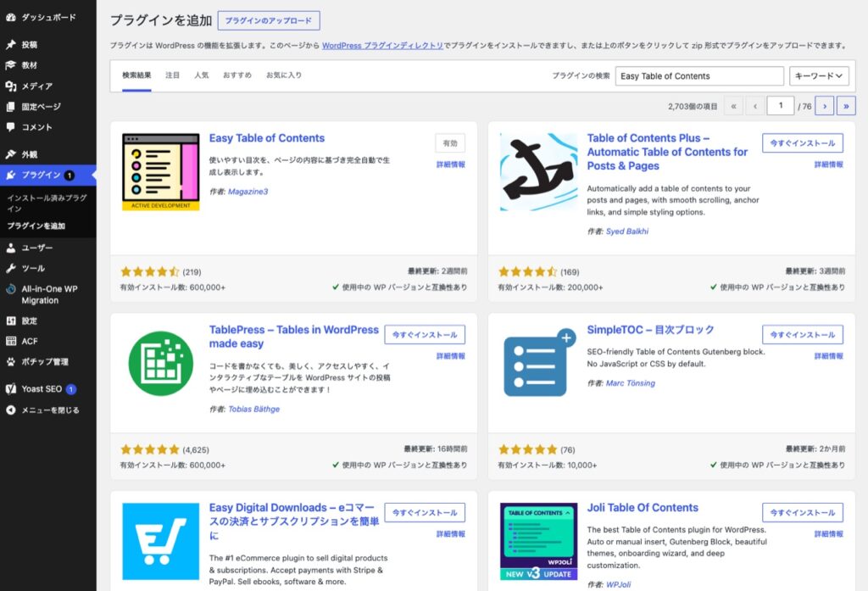The image size is (868, 591).
Task: Click the 固定ページ pages icon
Action: (x=10, y=106)
